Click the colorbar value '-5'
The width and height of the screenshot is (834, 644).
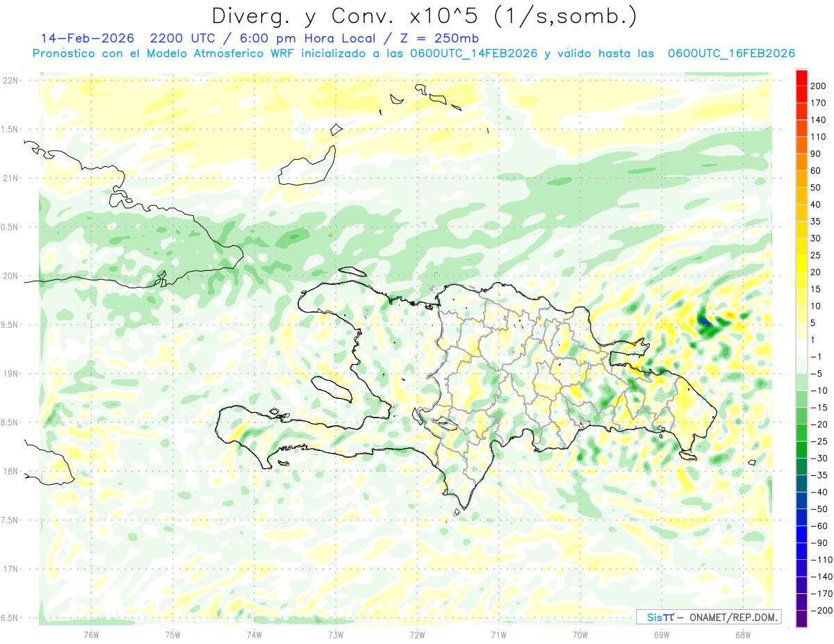coord(816,374)
